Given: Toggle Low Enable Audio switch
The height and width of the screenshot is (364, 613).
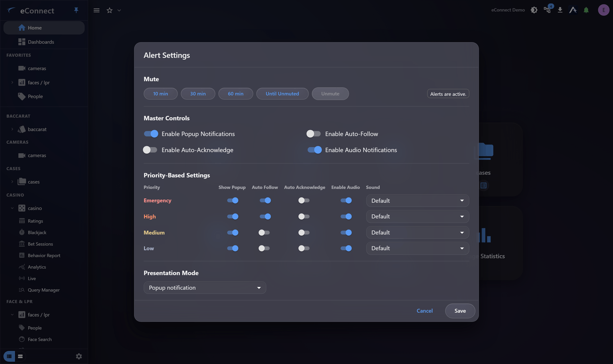Looking at the screenshot, I should point(346,248).
